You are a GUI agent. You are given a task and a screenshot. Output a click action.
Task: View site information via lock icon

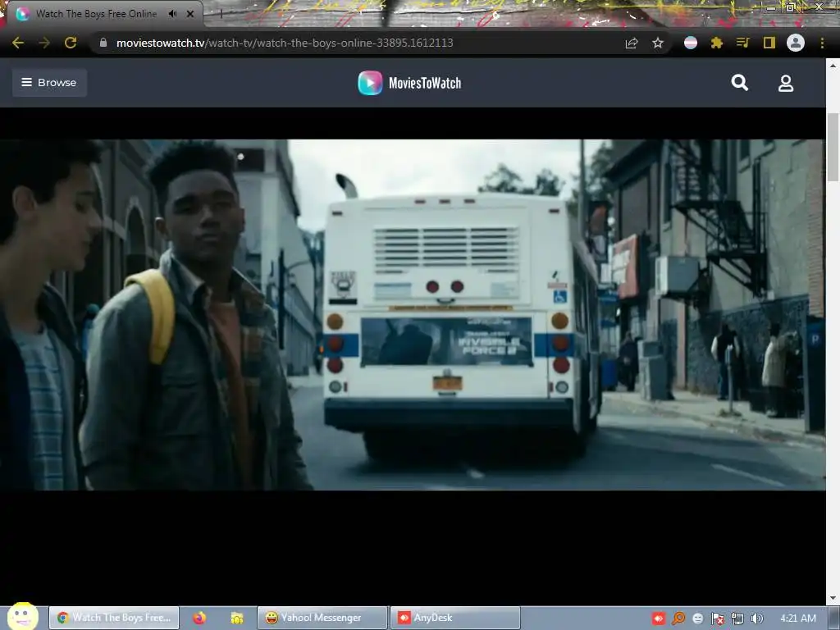pyautogui.click(x=103, y=43)
